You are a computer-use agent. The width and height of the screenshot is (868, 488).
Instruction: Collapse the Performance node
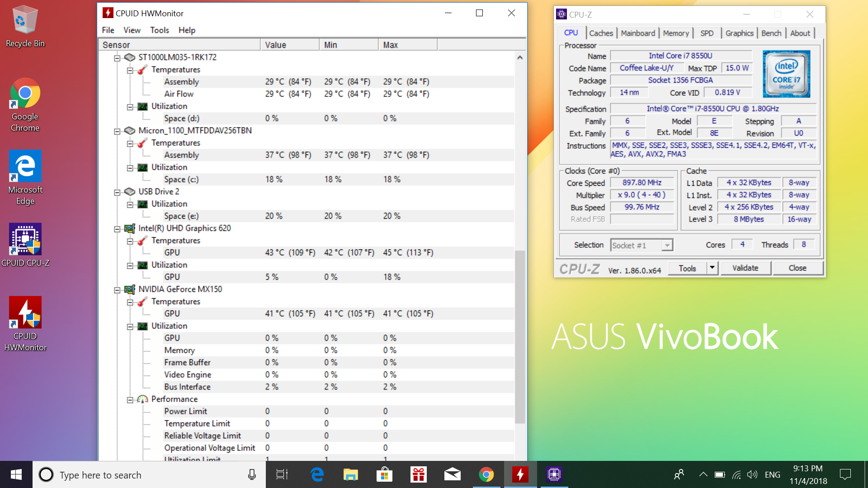point(130,399)
